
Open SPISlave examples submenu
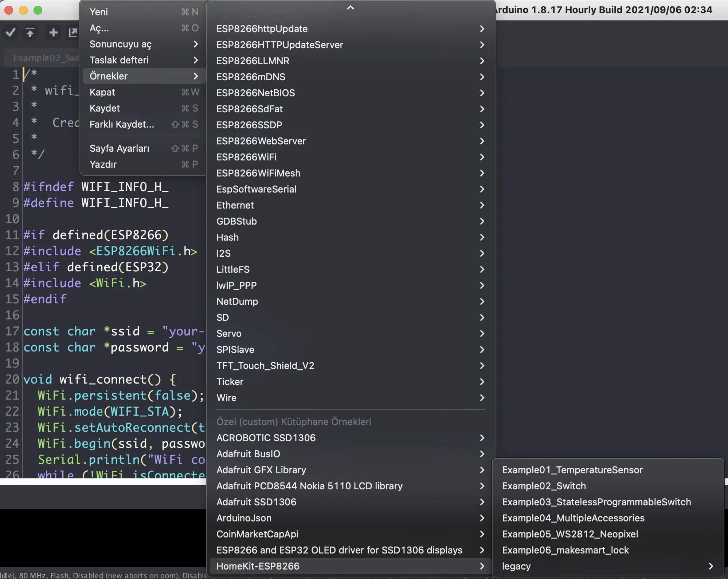coord(351,350)
